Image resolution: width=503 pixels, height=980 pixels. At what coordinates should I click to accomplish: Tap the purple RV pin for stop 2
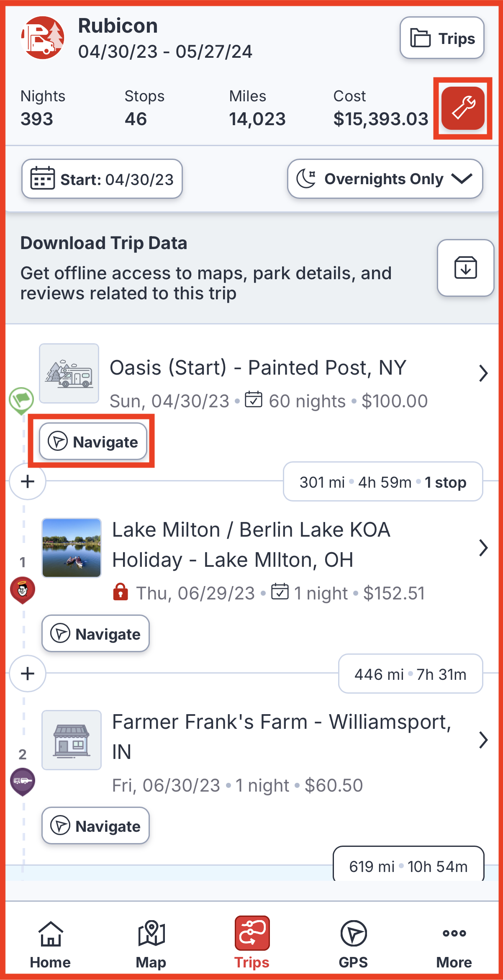[x=23, y=782]
